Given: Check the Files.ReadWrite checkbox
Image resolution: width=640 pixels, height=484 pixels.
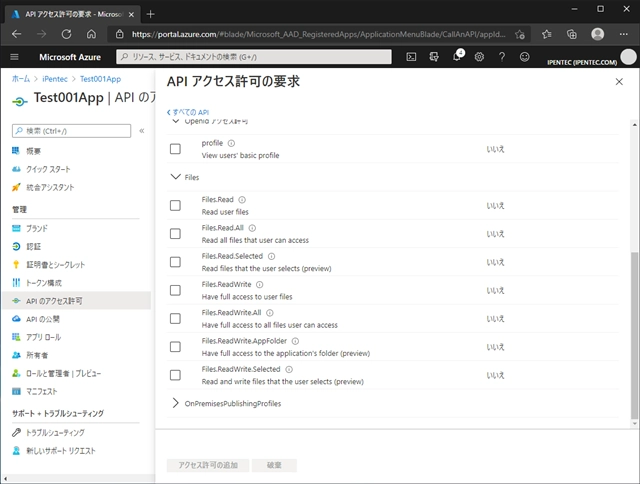Looking at the screenshot, I should tap(175, 290).
